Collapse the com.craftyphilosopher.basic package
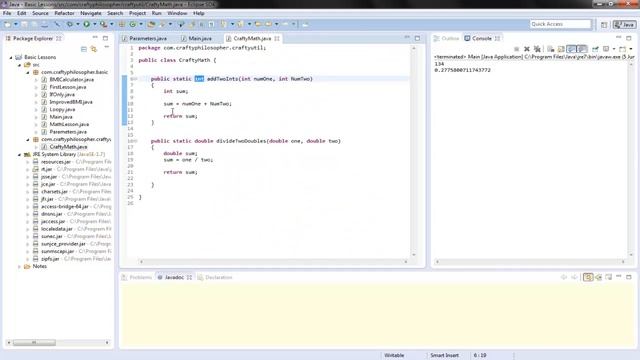 click(28, 72)
